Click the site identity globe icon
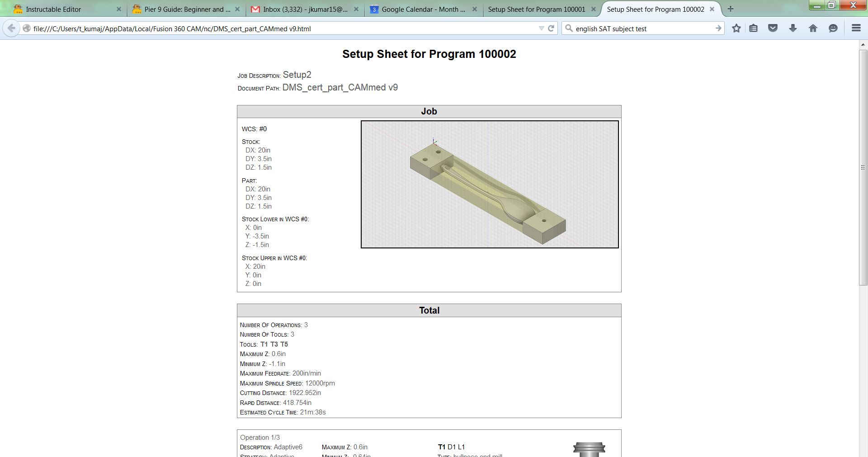This screenshot has height=457, width=868. point(27,28)
